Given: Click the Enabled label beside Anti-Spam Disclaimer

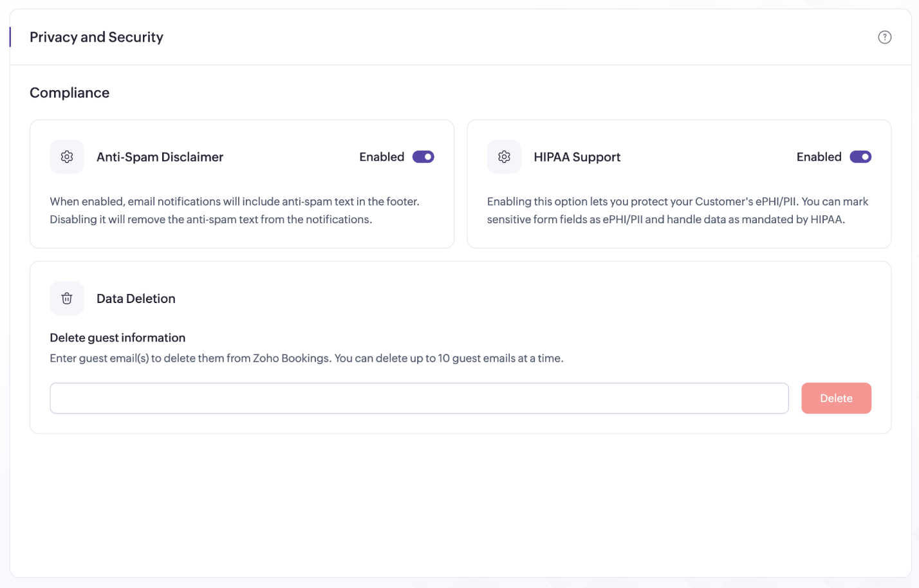Looking at the screenshot, I should coord(382,157).
